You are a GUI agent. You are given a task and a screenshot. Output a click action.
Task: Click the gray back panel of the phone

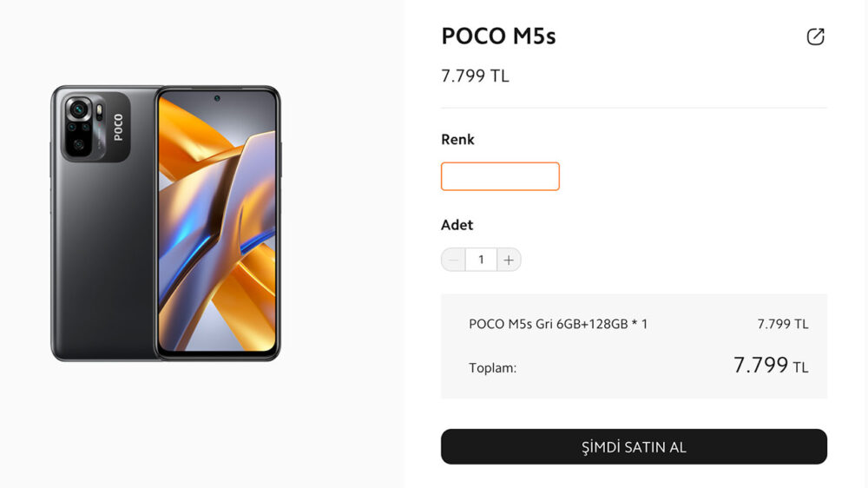[x=100, y=260]
